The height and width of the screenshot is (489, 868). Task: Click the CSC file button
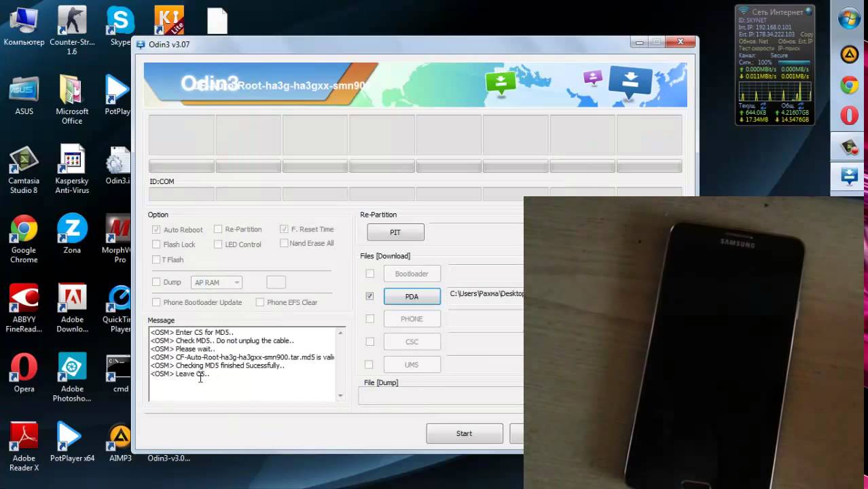click(412, 342)
